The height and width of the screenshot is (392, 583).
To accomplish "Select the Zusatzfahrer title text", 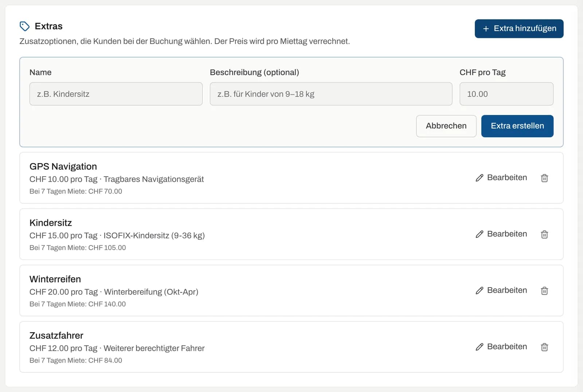I will click(x=56, y=336).
